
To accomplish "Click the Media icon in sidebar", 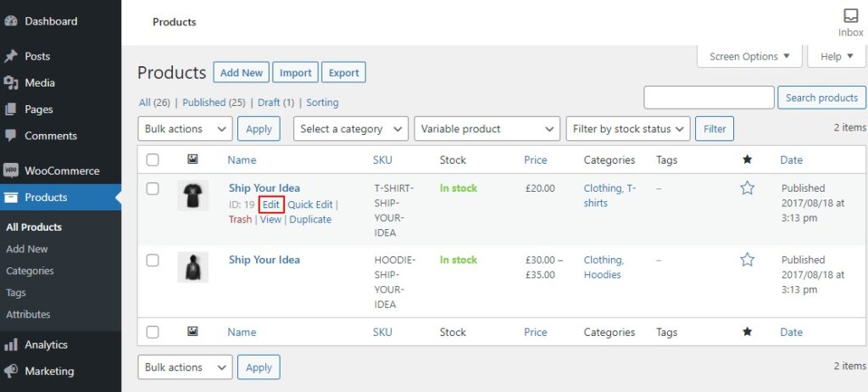I will [x=10, y=82].
